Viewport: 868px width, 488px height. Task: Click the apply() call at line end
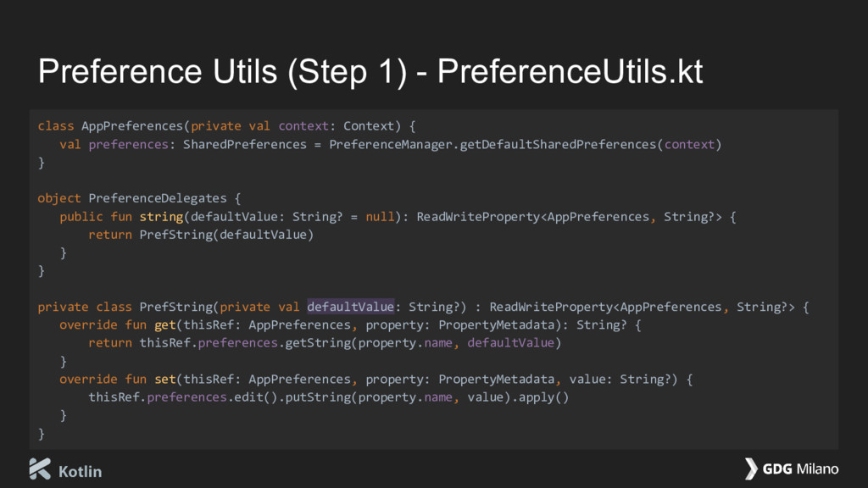[x=543, y=397]
